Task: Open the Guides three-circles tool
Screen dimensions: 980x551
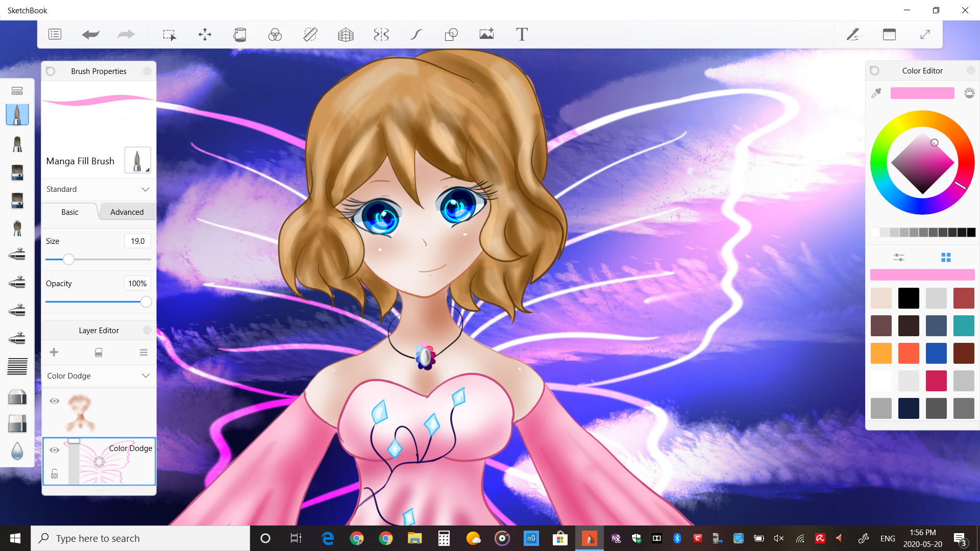Action: click(275, 34)
